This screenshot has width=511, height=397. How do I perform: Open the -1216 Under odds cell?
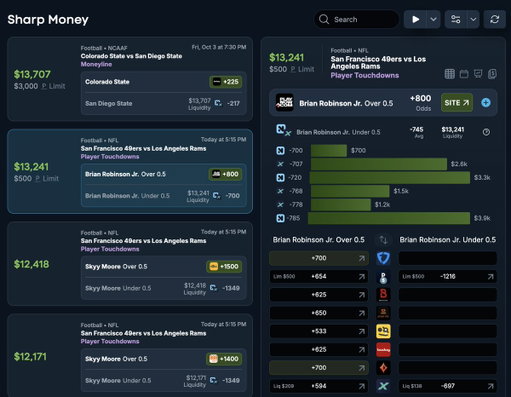click(x=448, y=277)
